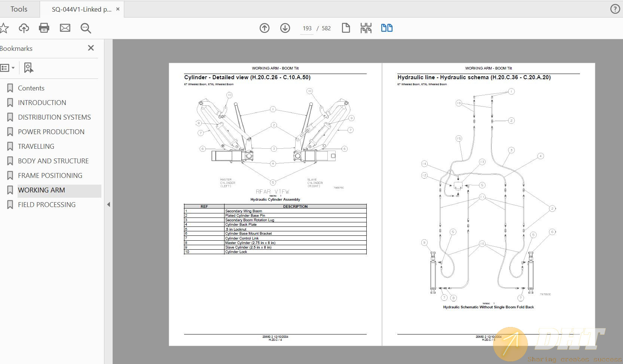Click the upload to cloud icon
Screen dimensions: 623x364
pos(24,28)
